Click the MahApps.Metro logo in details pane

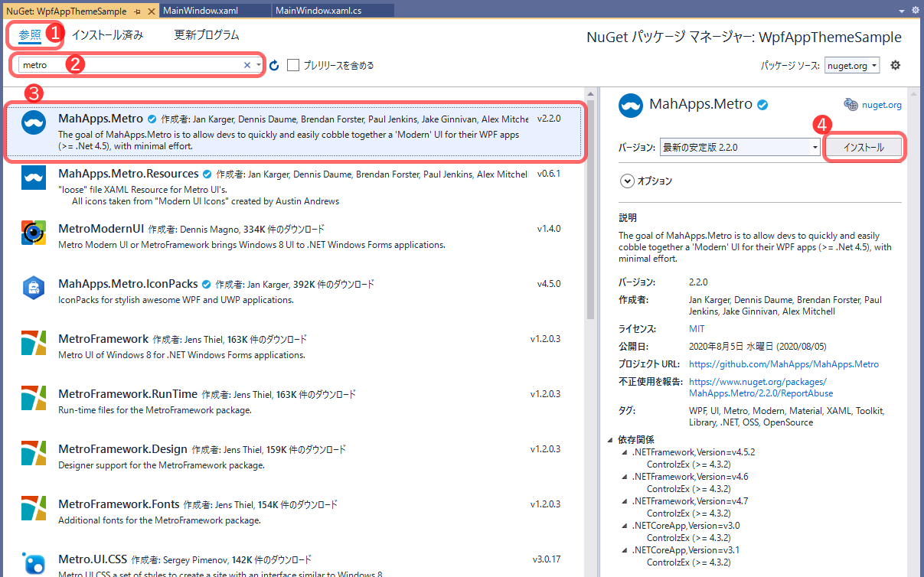point(631,105)
